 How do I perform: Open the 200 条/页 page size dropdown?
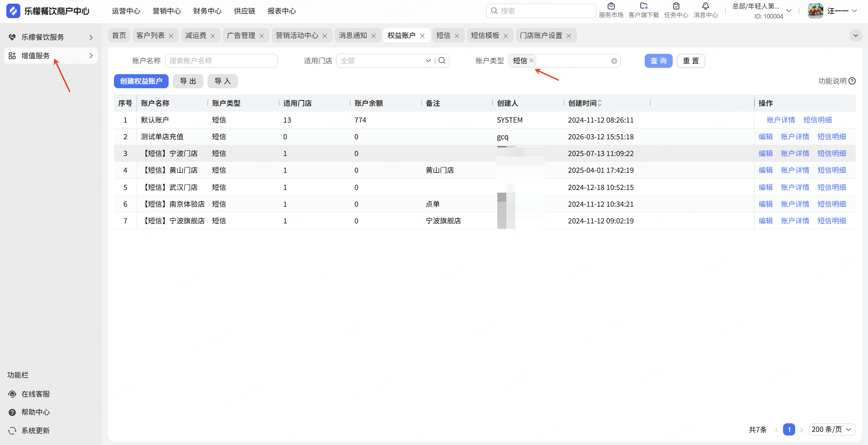(x=832, y=430)
